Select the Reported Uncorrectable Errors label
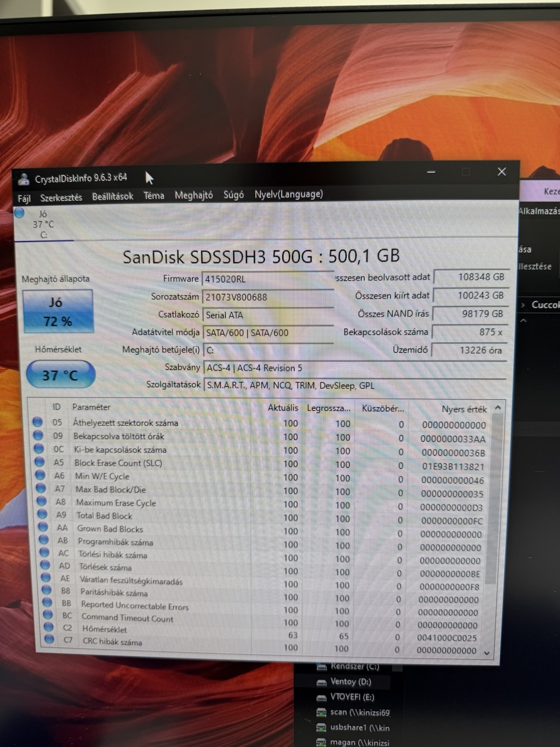This screenshot has height=747, width=560. click(135, 605)
